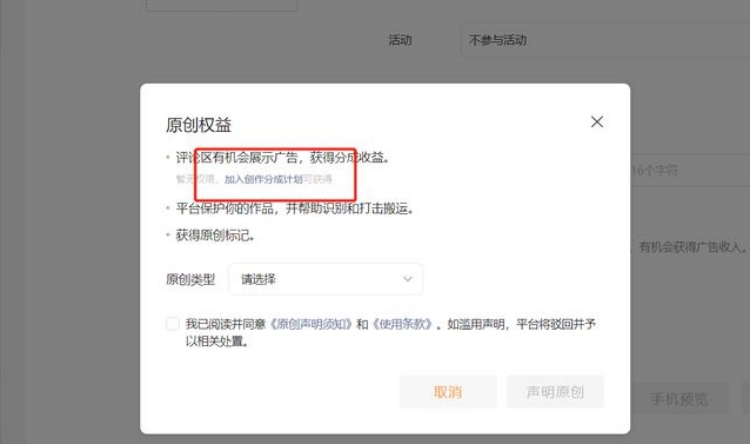
Task: Open the 不参与活动 activity selector
Action: 605,40
